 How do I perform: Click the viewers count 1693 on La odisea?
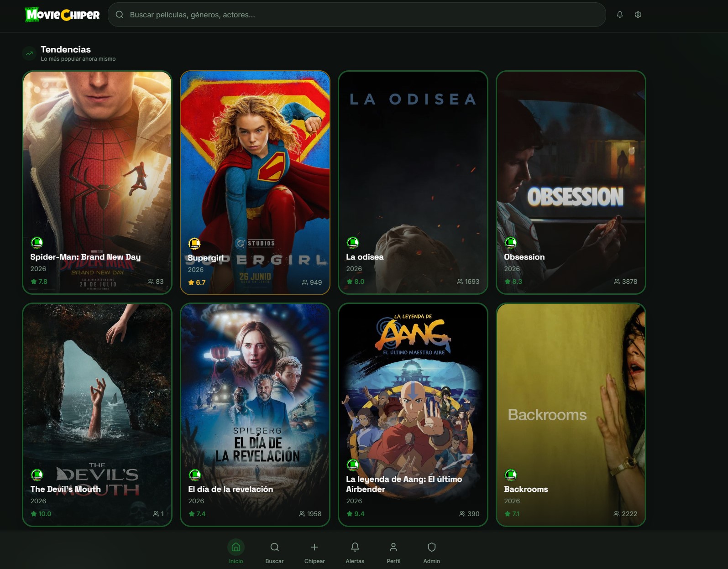tap(468, 282)
